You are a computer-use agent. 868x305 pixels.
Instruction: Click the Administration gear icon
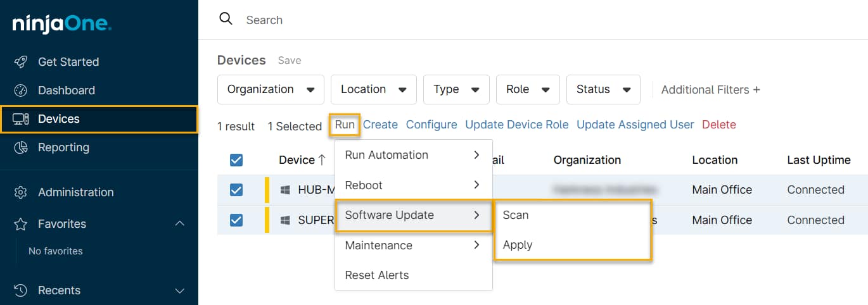click(x=21, y=192)
